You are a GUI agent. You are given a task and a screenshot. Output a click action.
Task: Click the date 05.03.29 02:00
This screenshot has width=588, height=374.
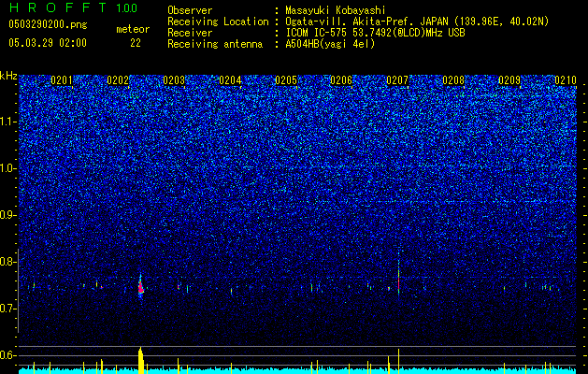click(48, 43)
